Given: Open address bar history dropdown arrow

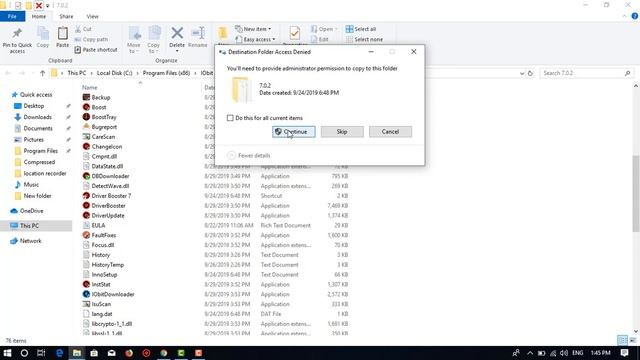Looking at the screenshot, I should [522, 73].
